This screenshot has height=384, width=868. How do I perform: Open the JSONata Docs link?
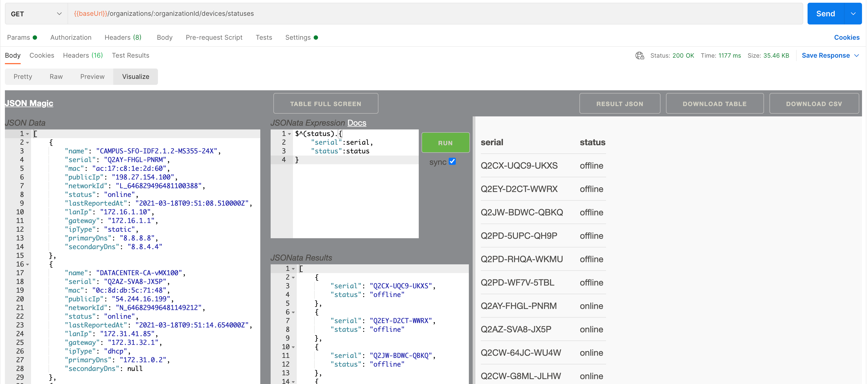coord(356,123)
